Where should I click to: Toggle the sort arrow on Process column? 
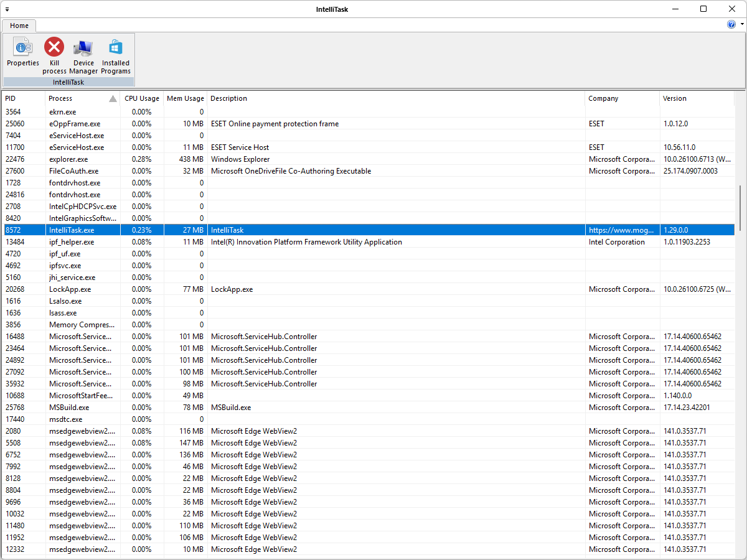tap(112, 98)
